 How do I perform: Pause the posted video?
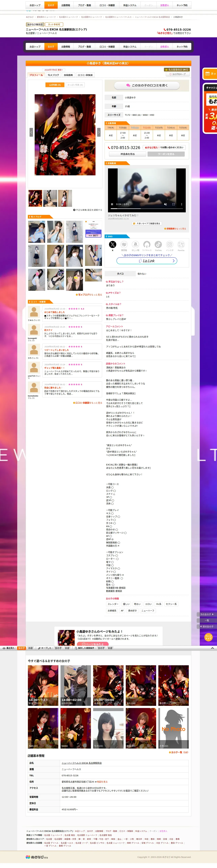(x=112, y=204)
